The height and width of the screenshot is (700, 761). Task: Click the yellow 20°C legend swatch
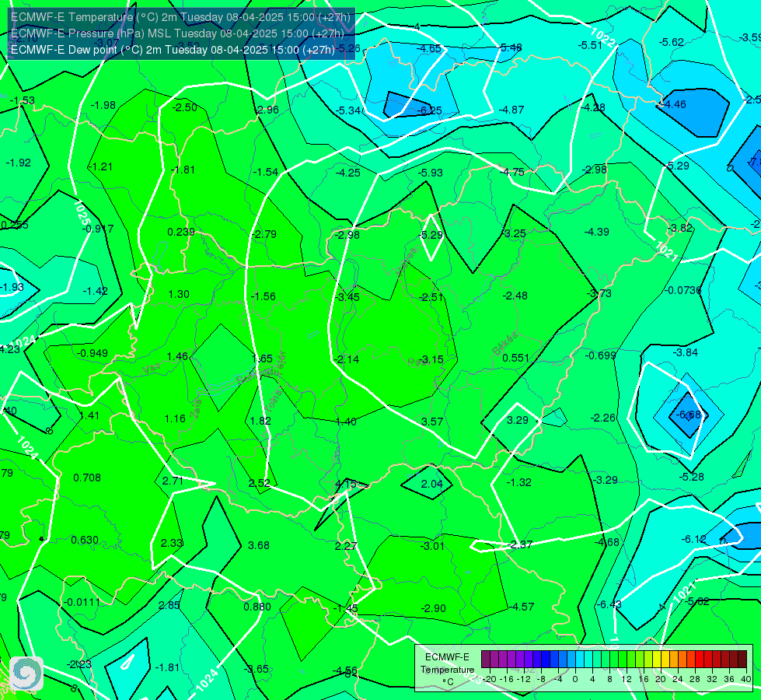pos(657,660)
